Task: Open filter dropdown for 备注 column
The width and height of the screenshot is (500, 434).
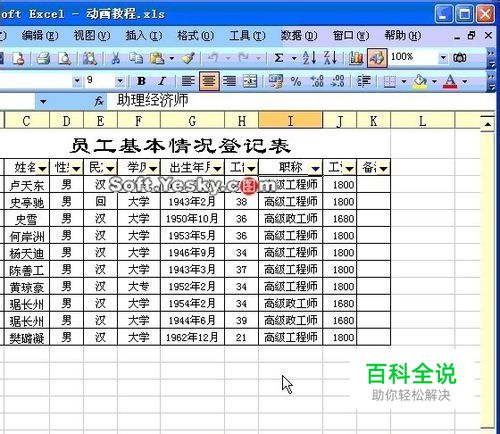Action: point(383,169)
